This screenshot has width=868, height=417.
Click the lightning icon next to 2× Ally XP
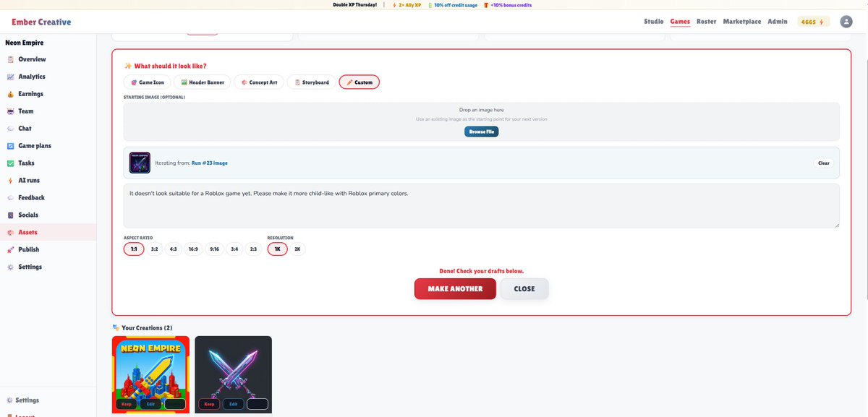[394, 4]
